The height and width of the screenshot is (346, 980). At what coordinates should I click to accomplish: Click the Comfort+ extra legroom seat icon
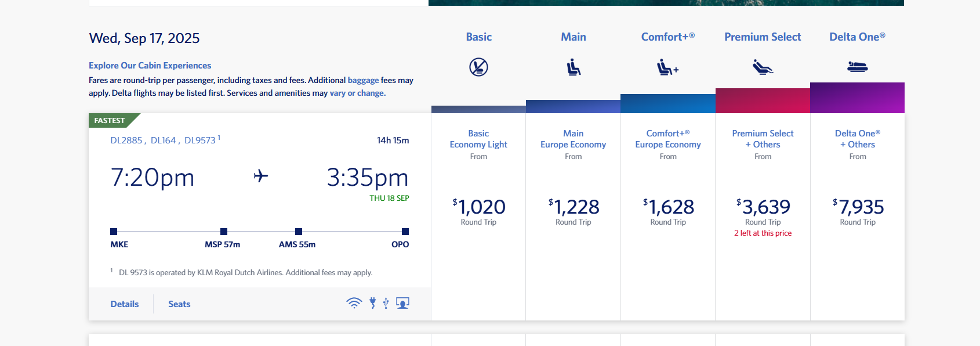[x=667, y=68]
